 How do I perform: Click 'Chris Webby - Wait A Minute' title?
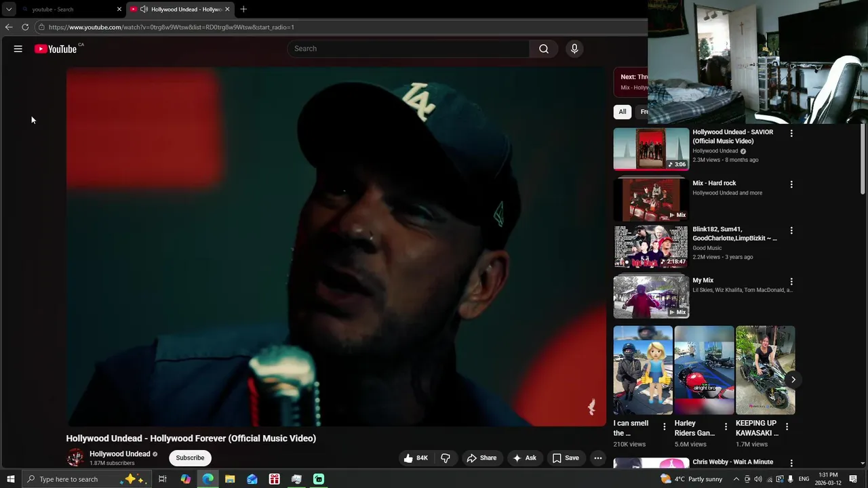732,462
